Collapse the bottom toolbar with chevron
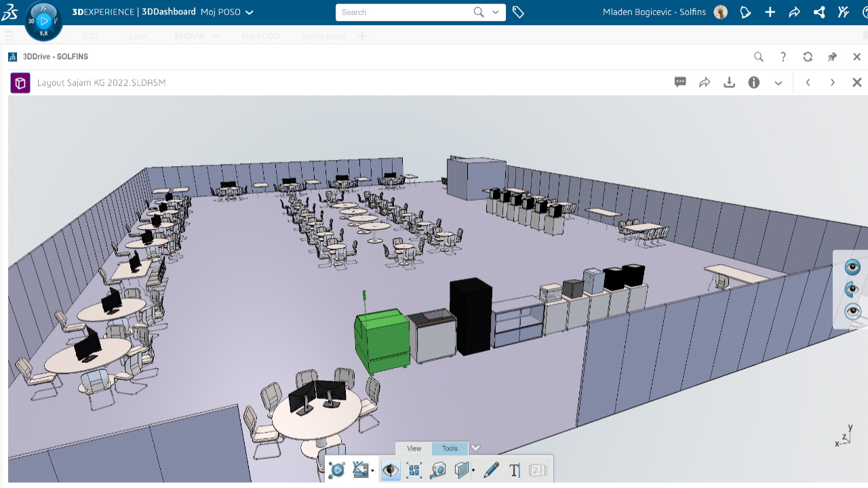Viewport: 868px width, 488px height. 475,448
